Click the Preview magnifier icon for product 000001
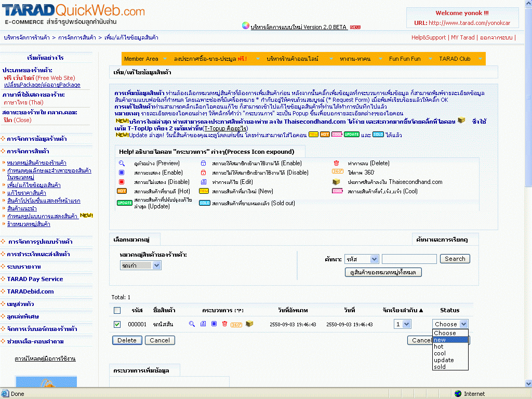Viewport: 532px width, 399px height. pyautogui.click(x=192, y=324)
